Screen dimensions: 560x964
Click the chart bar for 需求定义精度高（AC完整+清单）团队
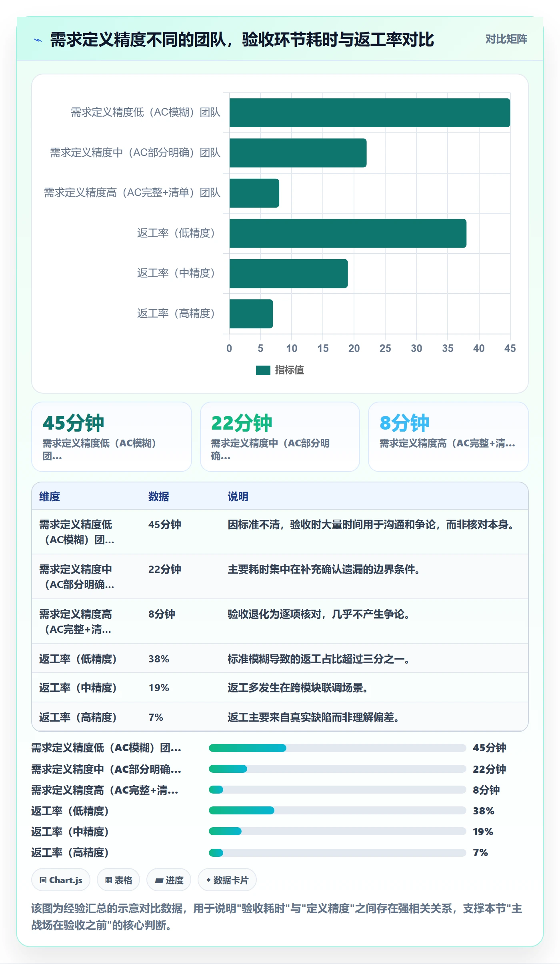pos(254,193)
